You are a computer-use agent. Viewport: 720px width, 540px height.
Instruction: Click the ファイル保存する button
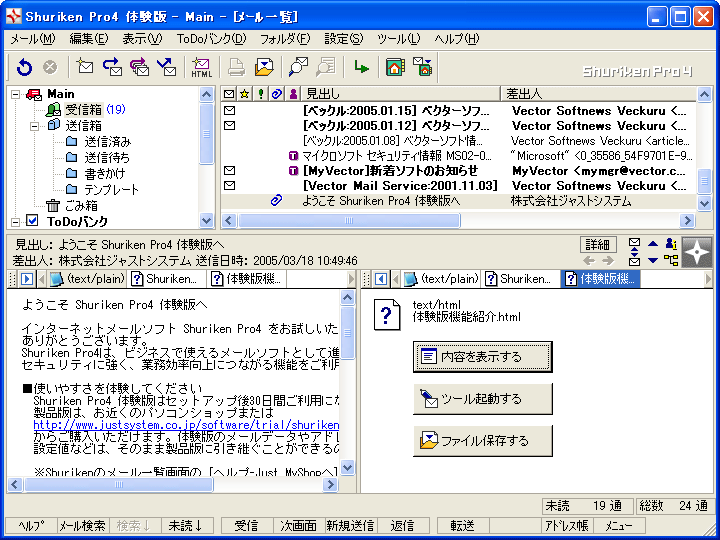[x=482, y=441]
